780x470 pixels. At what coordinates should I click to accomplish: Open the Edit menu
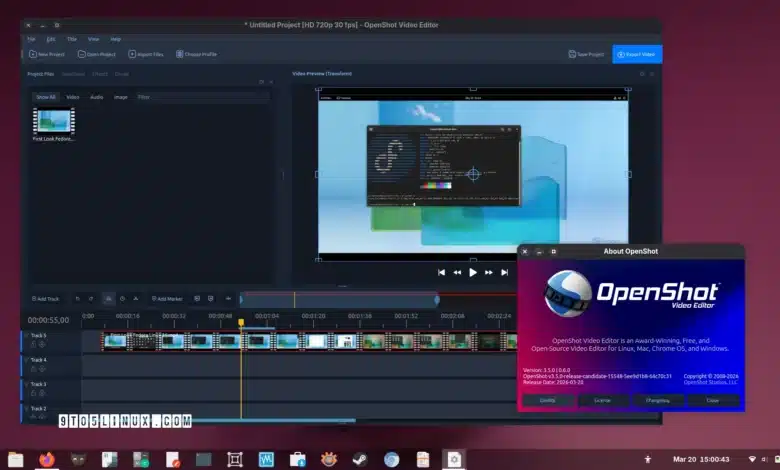(51, 39)
